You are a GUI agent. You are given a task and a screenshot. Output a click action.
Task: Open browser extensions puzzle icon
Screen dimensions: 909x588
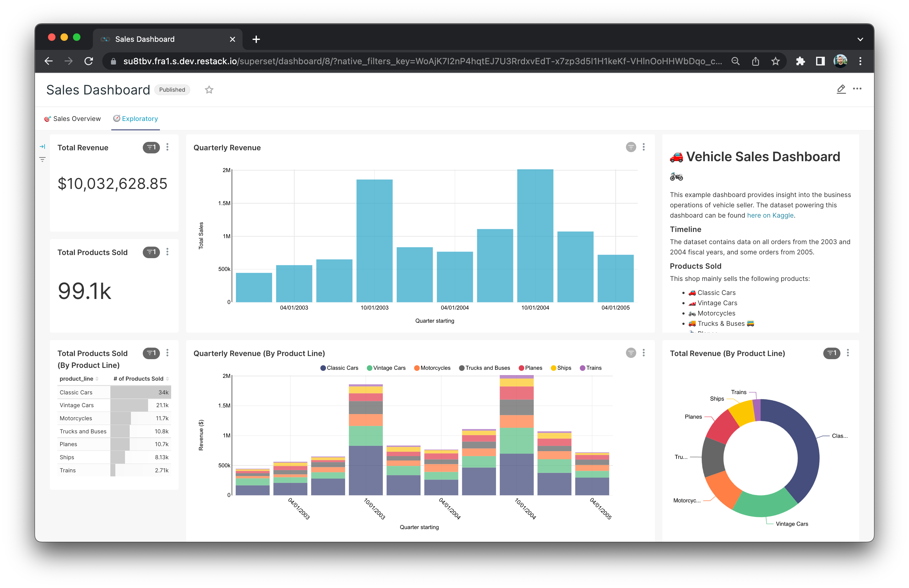point(800,61)
